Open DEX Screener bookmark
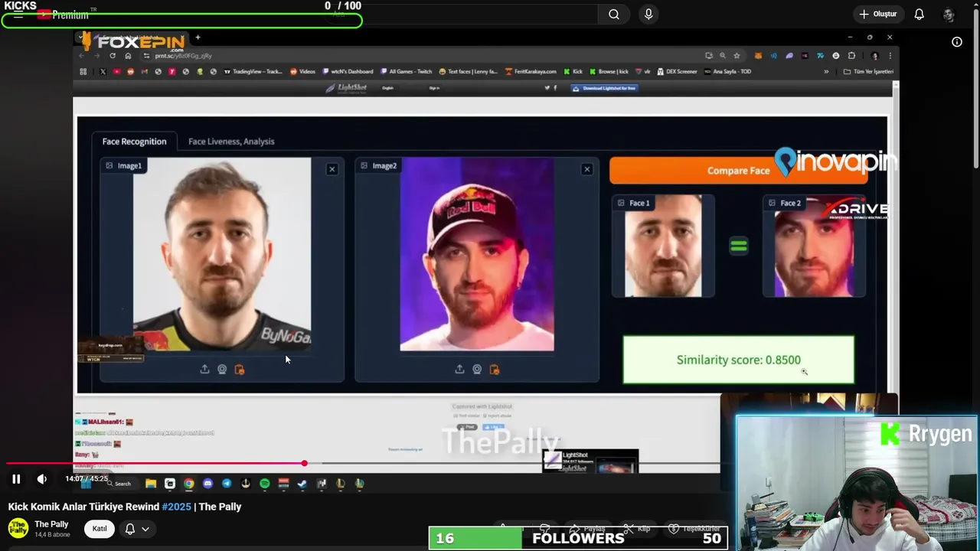The height and width of the screenshot is (551, 980). pyautogui.click(x=678, y=72)
